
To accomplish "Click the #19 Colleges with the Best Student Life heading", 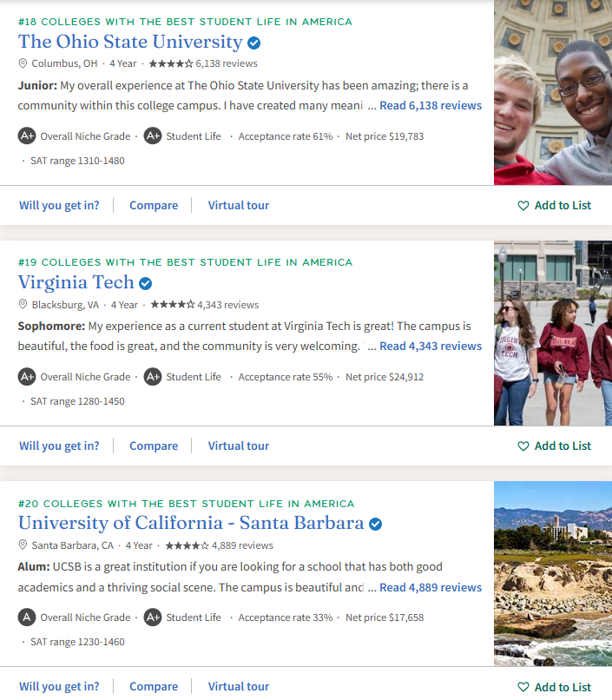I will click(185, 262).
